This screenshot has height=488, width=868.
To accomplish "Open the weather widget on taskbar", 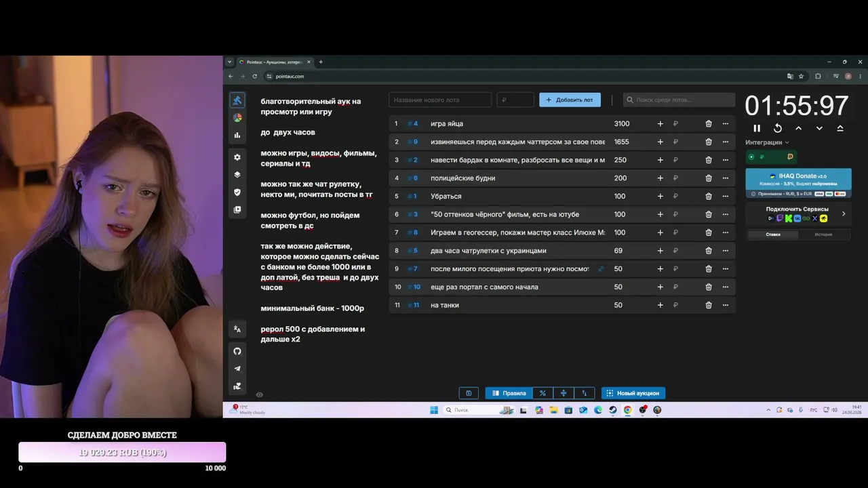I will (248, 409).
